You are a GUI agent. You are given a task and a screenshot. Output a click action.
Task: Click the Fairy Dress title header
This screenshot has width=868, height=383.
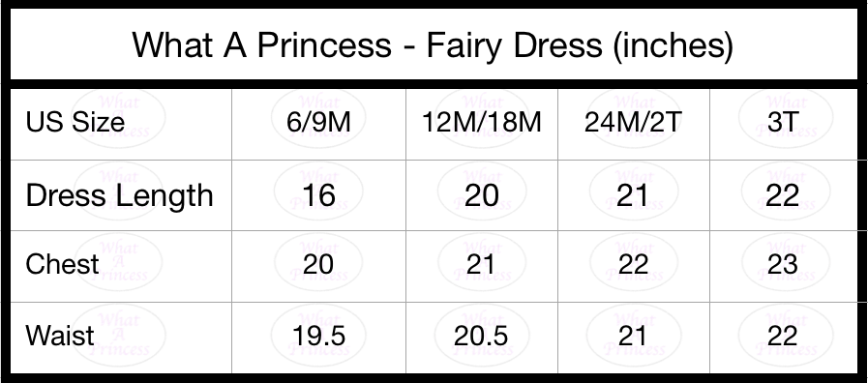433,44
